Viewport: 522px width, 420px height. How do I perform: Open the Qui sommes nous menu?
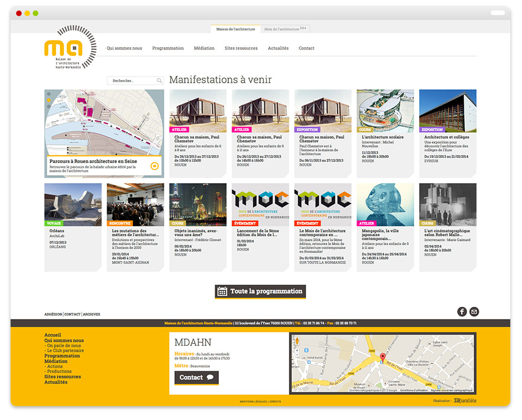point(124,48)
